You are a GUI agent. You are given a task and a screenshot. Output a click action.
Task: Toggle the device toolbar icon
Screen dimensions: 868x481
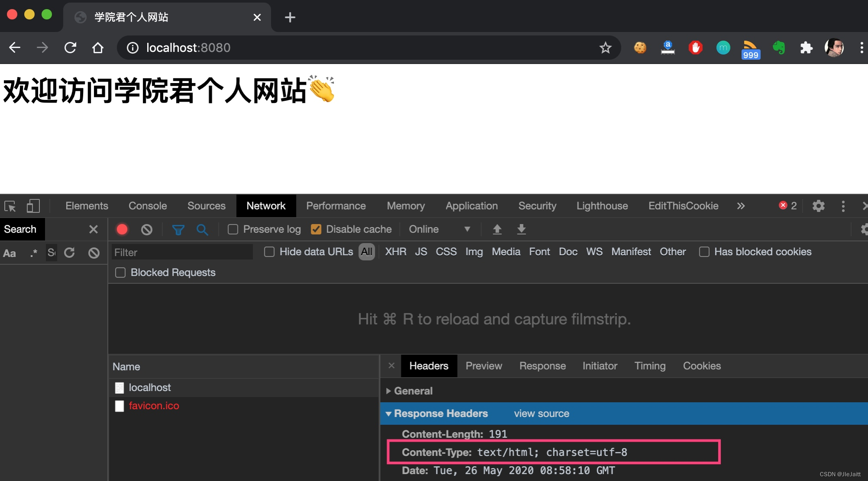33,206
